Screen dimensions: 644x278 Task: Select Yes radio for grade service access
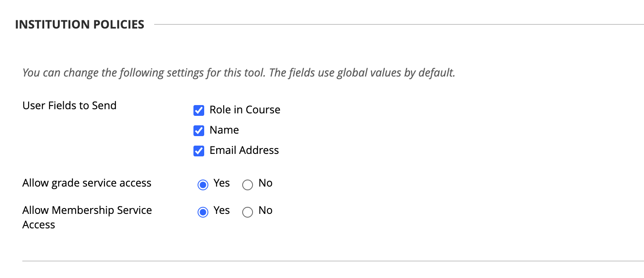click(x=203, y=185)
